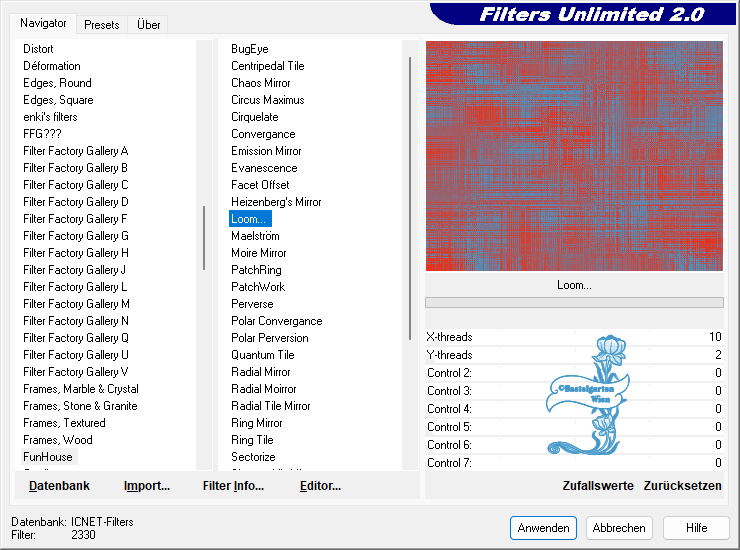
Task: Select the Navigator tab
Action: [43, 23]
